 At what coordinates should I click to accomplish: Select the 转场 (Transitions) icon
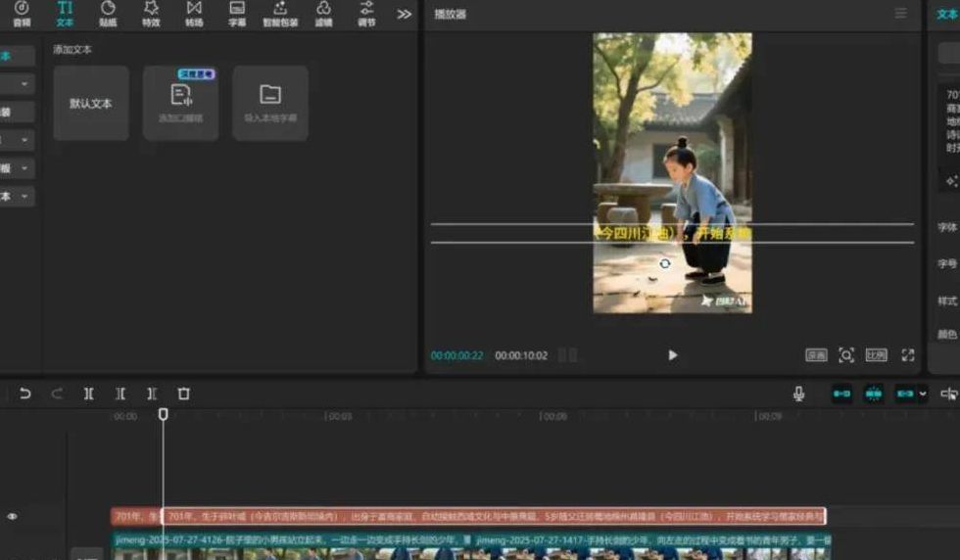point(194,13)
